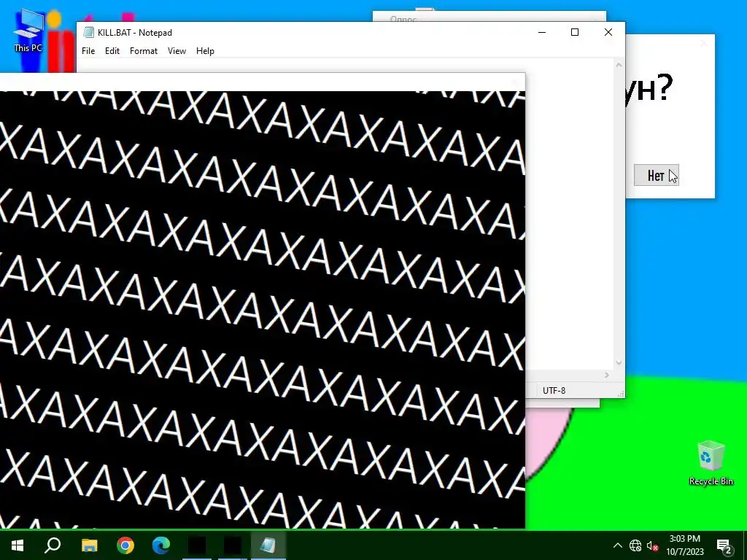Click the Notepad icon in title bar
The width and height of the screenshot is (747, 560).
pyautogui.click(x=88, y=32)
